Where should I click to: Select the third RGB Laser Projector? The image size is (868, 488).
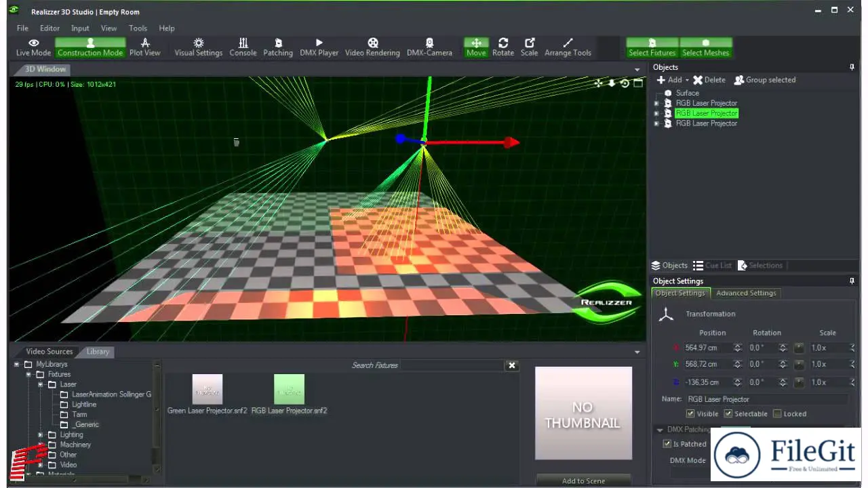[x=706, y=123]
